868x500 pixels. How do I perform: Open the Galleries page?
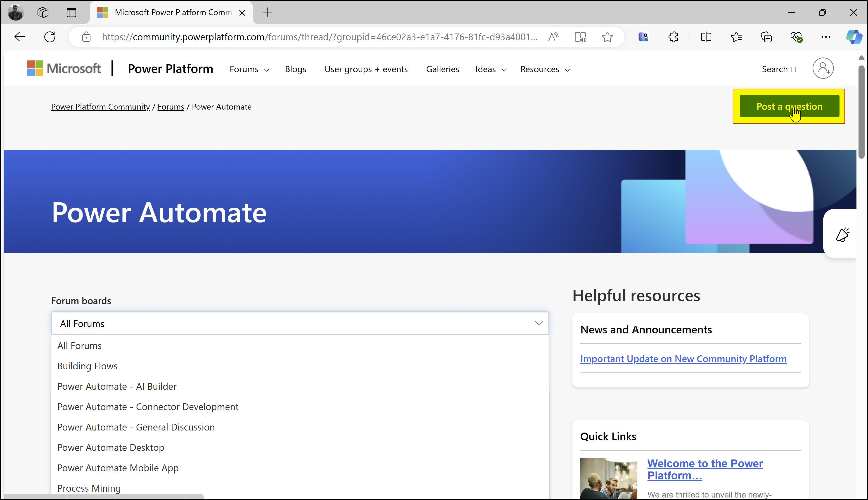tap(443, 69)
